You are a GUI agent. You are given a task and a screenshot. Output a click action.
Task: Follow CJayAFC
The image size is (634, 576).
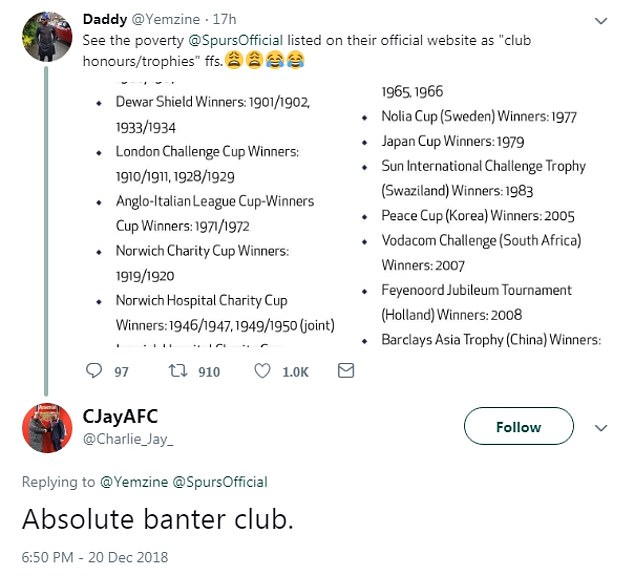coord(518,427)
